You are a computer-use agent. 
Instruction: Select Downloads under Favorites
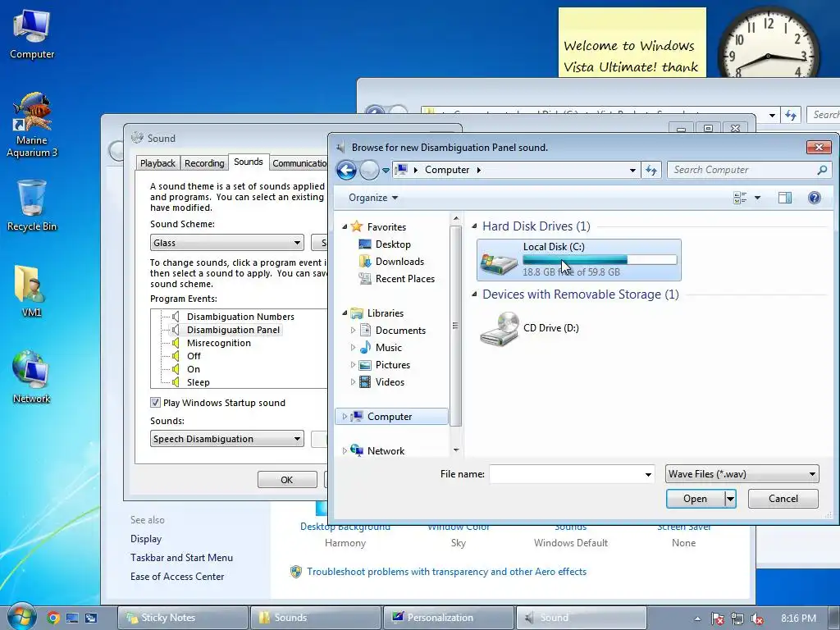[x=399, y=262]
